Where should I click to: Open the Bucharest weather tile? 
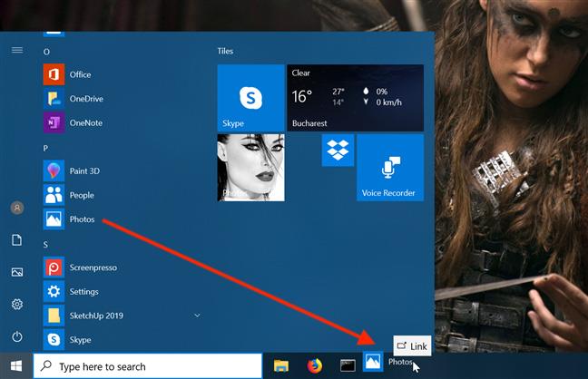click(355, 98)
